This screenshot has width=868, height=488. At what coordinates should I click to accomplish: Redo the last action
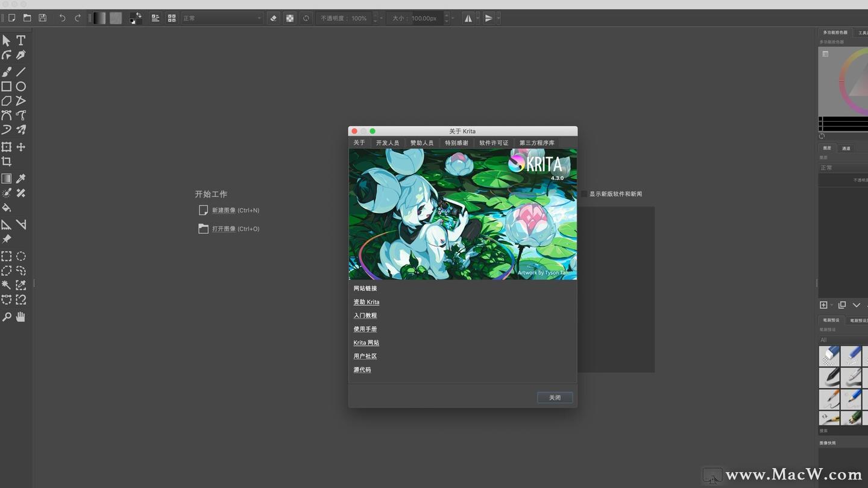[x=78, y=18]
